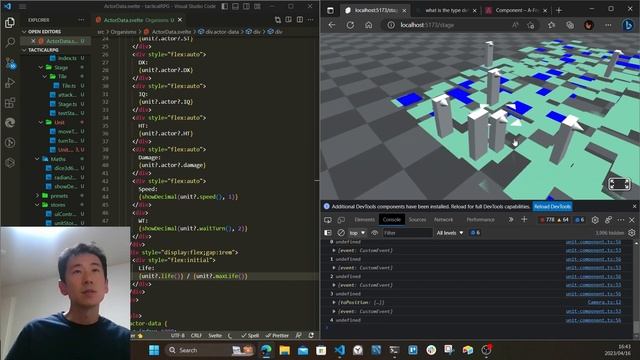Open index.ts file in explorer

67,58
